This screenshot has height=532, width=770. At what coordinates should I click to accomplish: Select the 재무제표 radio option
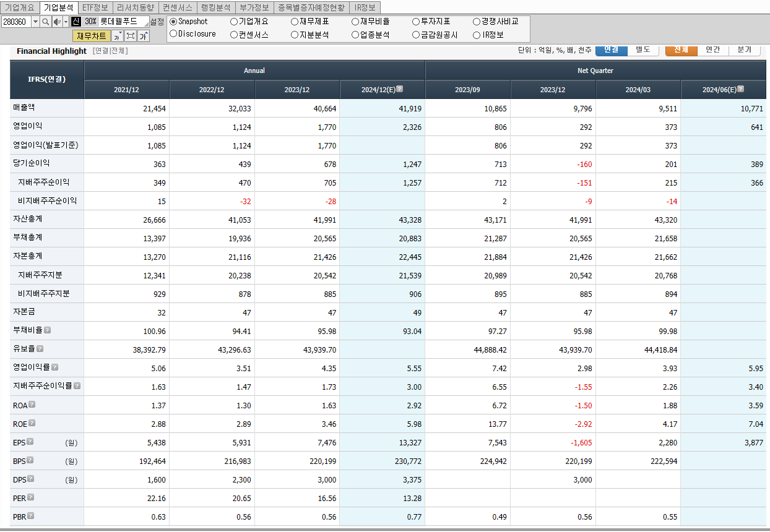(x=295, y=22)
